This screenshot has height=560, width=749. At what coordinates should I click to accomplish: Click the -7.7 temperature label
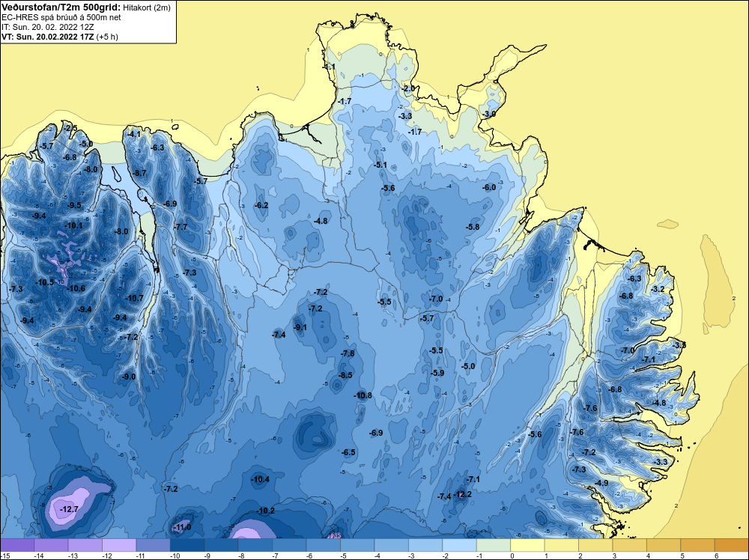(181, 227)
